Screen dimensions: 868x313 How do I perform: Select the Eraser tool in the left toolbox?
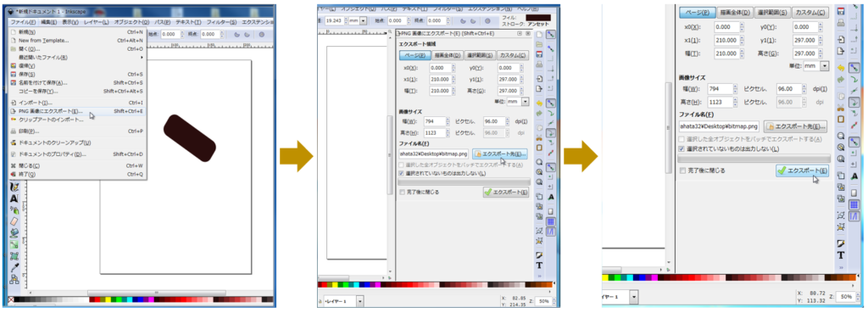(x=14, y=221)
